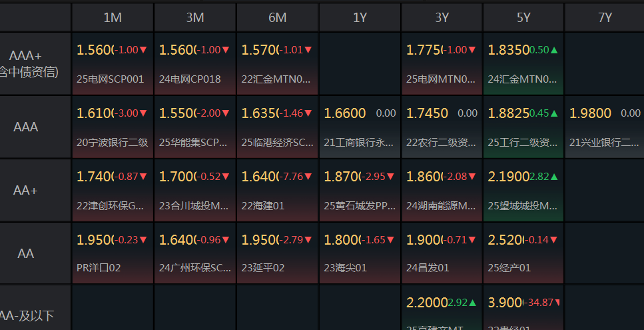The image size is (644, 330).
Task: Select the 22海建01 cell
Action: tap(277, 190)
